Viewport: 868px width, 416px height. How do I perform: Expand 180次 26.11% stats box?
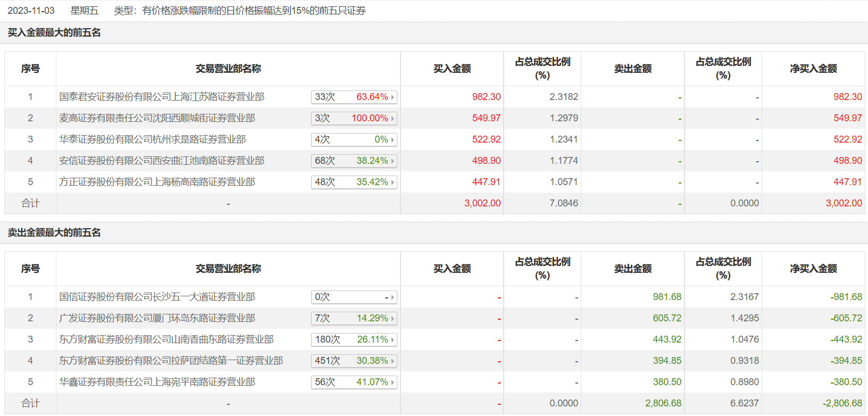coord(354,339)
